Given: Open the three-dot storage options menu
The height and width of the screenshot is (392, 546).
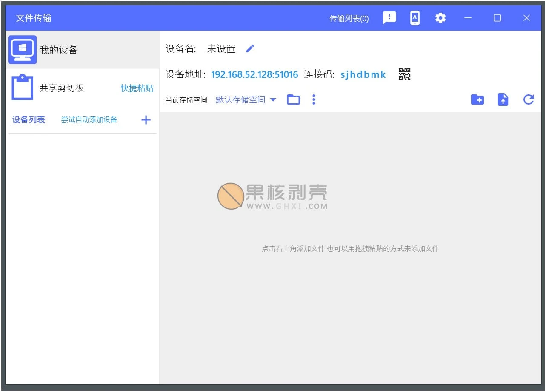Looking at the screenshot, I should (314, 100).
